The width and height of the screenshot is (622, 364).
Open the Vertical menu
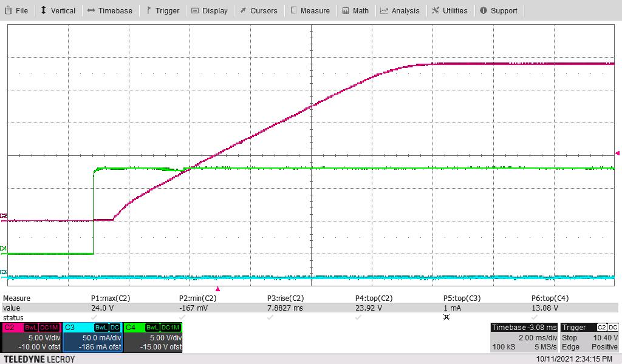58,10
